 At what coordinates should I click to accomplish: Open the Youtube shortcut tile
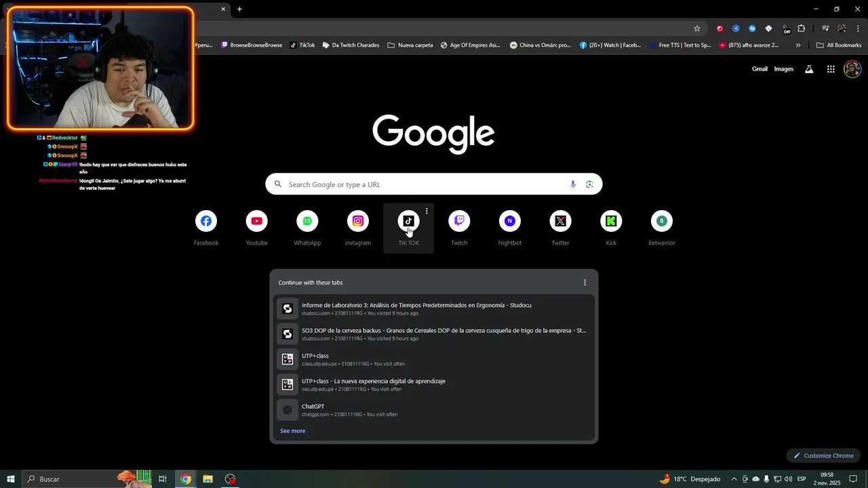pos(256,228)
